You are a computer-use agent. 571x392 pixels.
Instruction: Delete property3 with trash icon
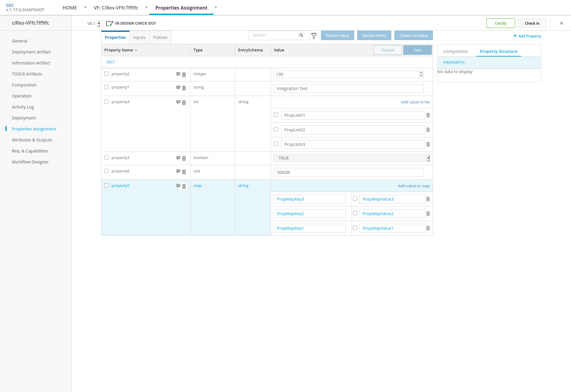(x=184, y=158)
